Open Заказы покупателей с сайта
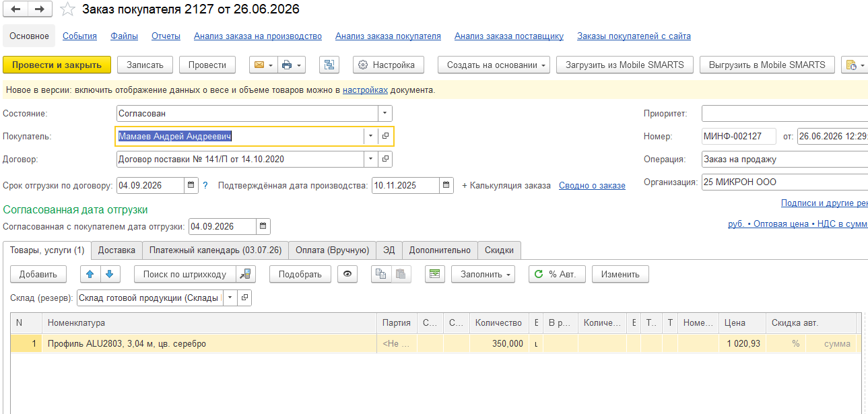 click(x=634, y=36)
